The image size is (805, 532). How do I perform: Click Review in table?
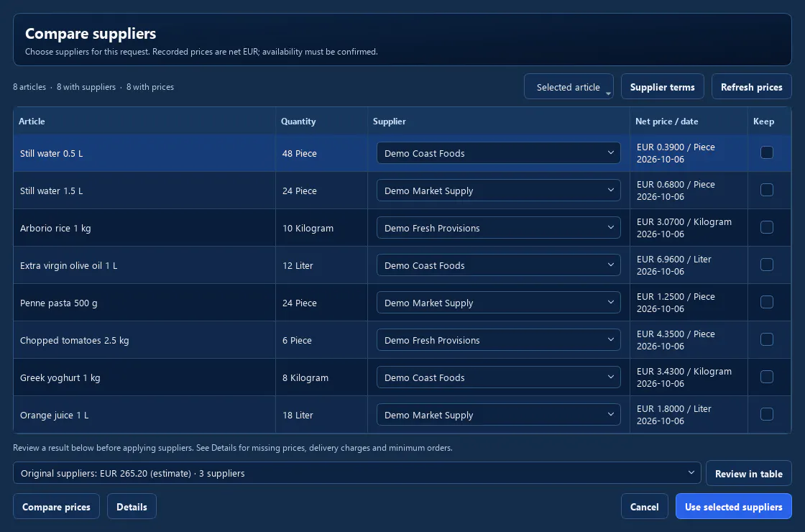748,474
